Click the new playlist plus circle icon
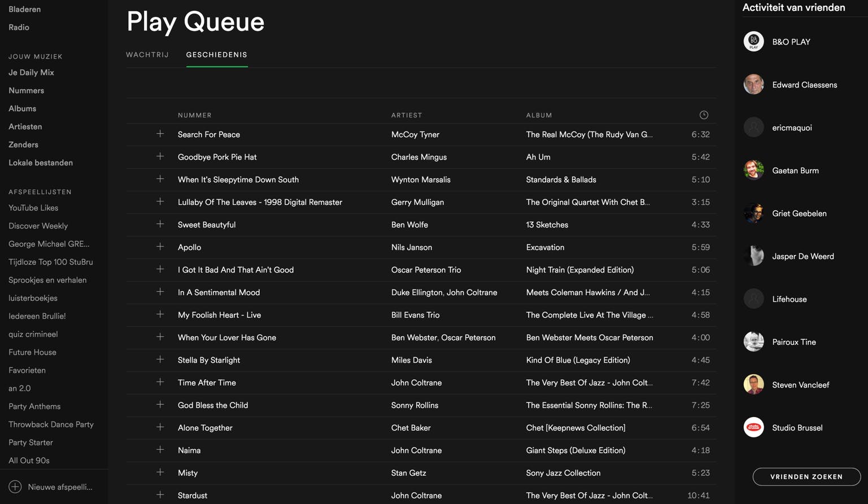The width and height of the screenshot is (868, 504). tap(15, 487)
